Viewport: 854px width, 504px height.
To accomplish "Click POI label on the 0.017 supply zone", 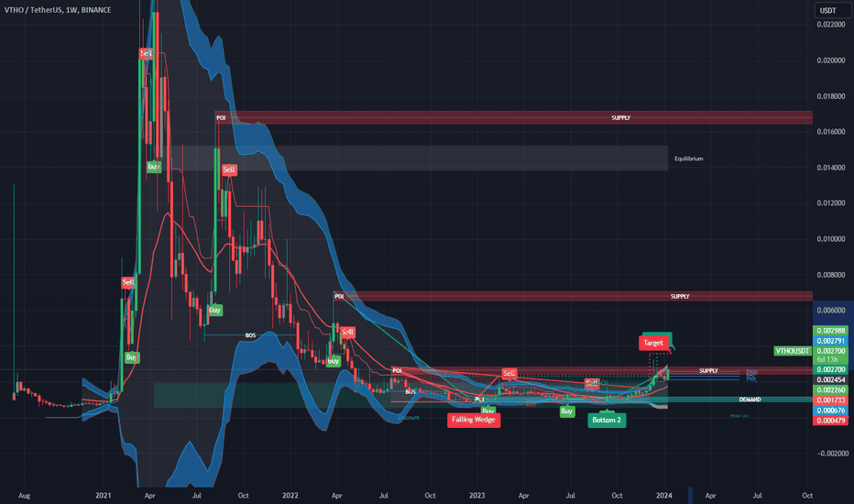I will [x=221, y=117].
